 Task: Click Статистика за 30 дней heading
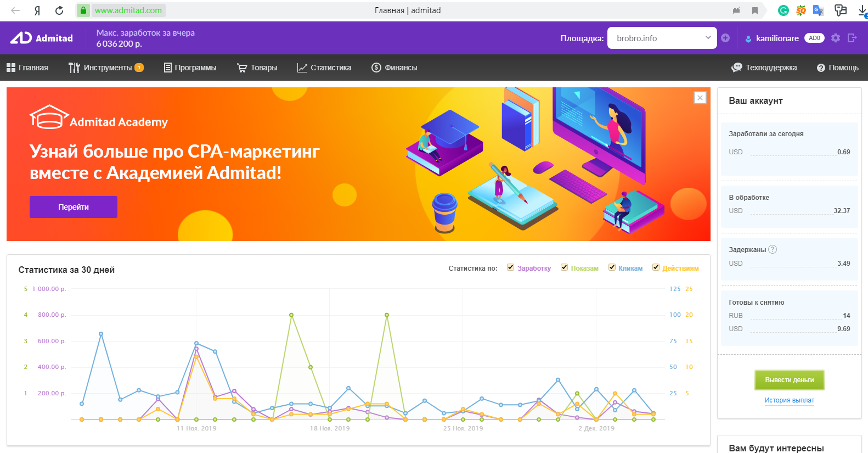click(66, 270)
